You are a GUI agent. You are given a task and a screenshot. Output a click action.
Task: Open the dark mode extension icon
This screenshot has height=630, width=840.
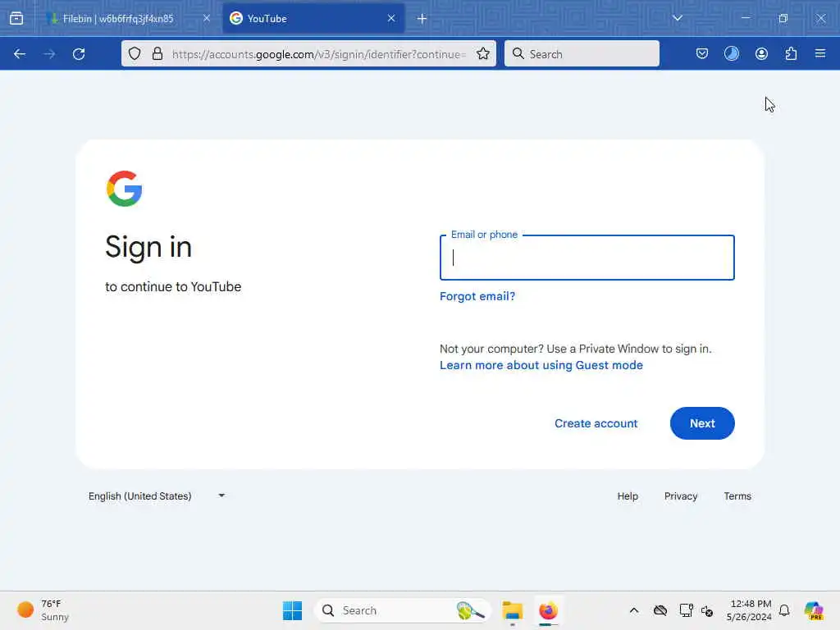click(731, 53)
